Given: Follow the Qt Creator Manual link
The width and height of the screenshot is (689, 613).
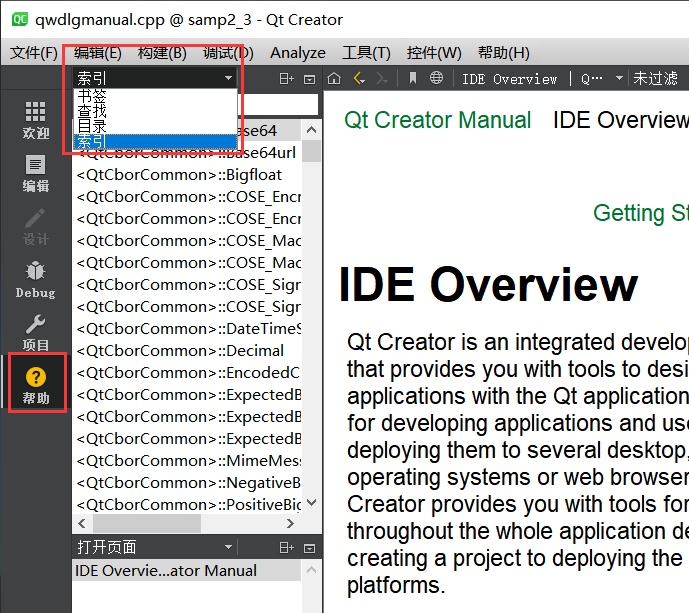Looking at the screenshot, I should coord(437,120).
